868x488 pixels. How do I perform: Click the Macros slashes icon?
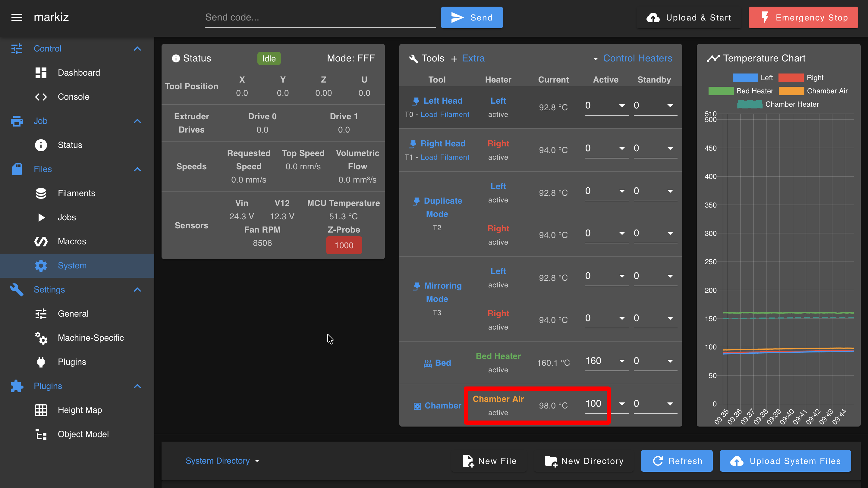[x=41, y=242]
